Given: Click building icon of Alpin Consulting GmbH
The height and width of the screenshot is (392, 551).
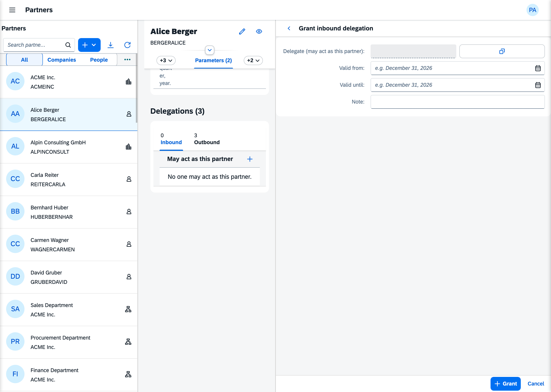Looking at the screenshot, I should [128, 146].
